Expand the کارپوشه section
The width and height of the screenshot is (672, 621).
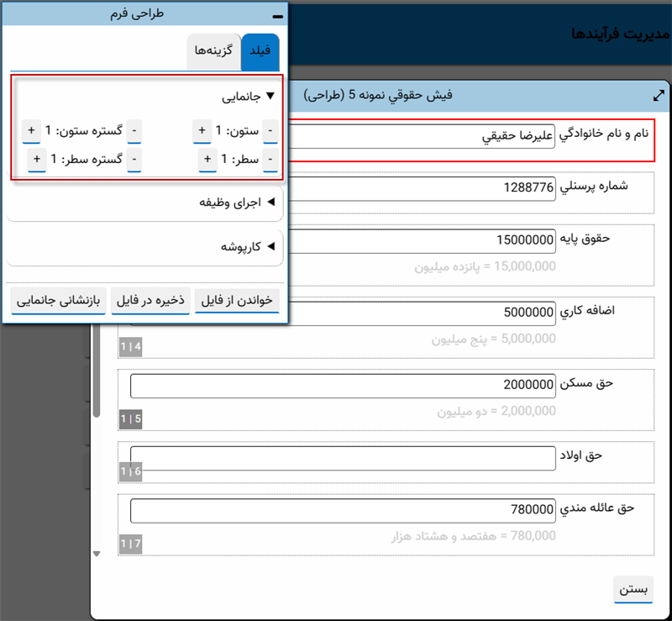(x=270, y=247)
